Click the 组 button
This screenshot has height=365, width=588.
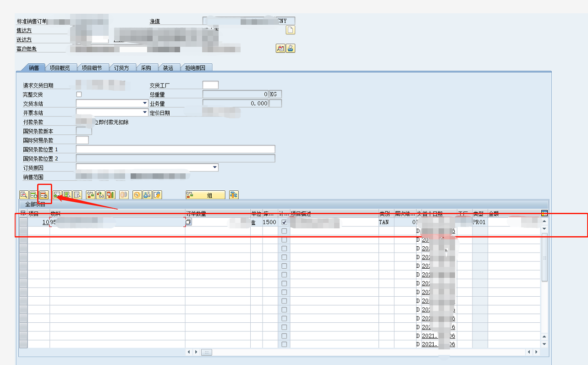click(205, 195)
